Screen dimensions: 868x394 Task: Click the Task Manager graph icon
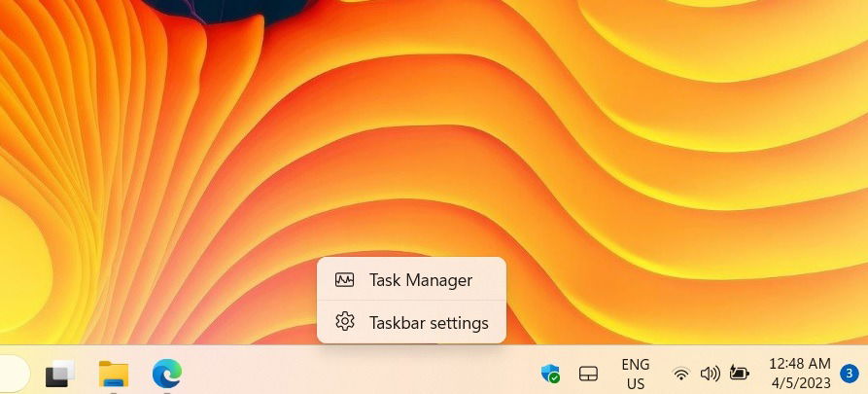click(x=344, y=280)
